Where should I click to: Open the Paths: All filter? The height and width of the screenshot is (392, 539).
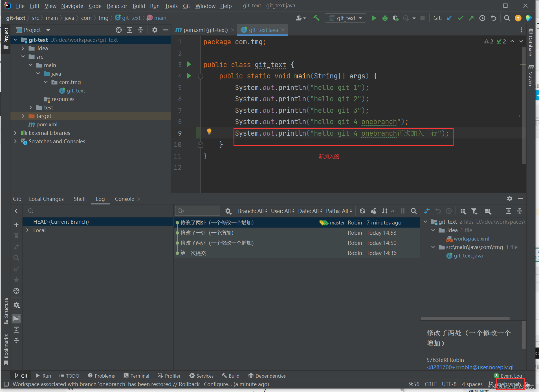point(339,211)
